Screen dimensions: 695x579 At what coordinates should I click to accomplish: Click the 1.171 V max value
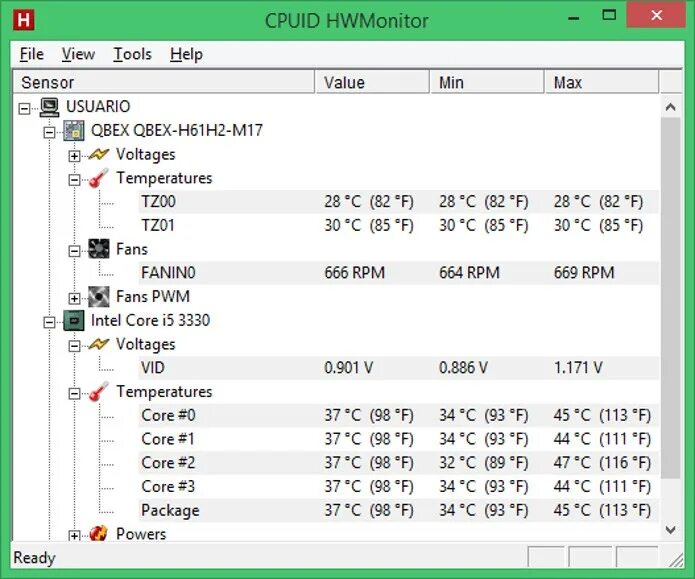click(578, 368)
